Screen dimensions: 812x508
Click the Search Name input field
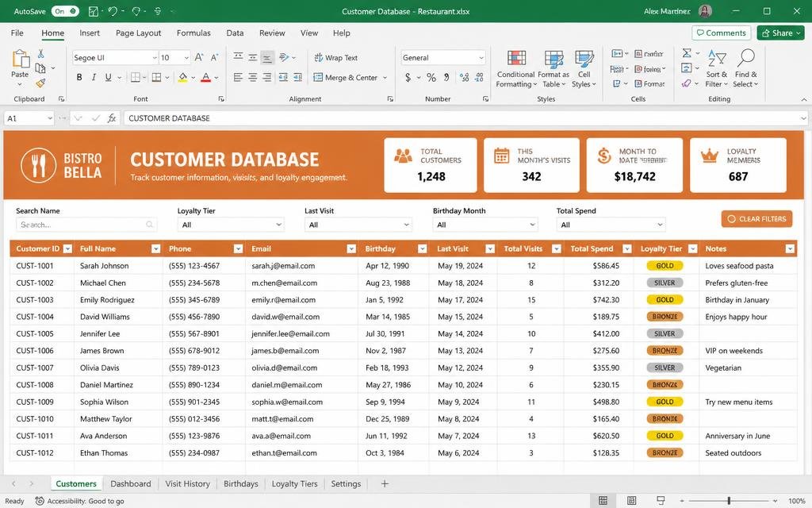point(86,225)
